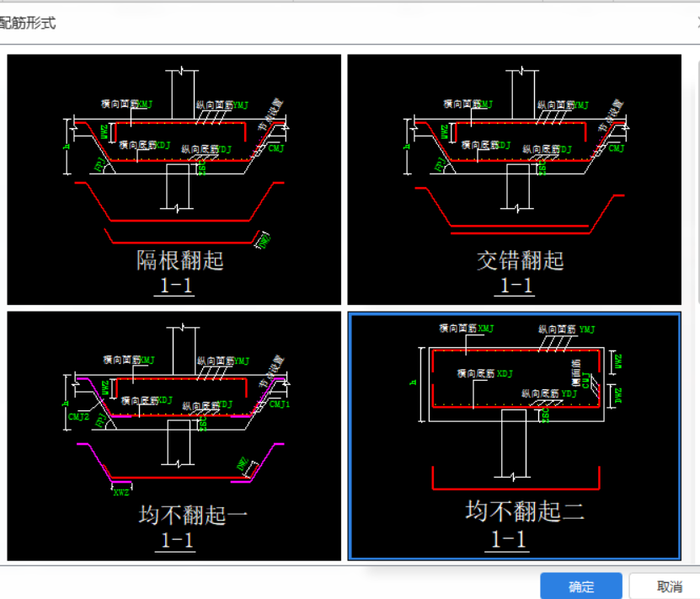This screenshot has height=599, width=700.
Task: Click the 1-1 section label under 均不翻起一
Action: pos(177,540)
